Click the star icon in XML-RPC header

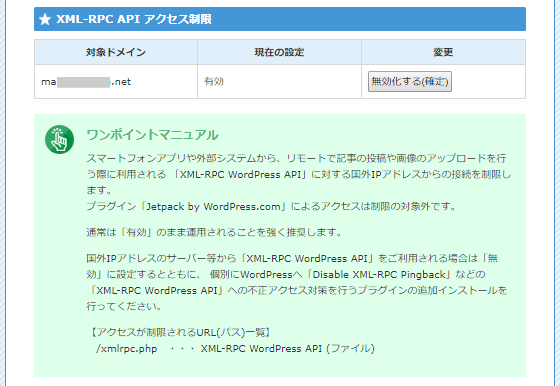45,19
